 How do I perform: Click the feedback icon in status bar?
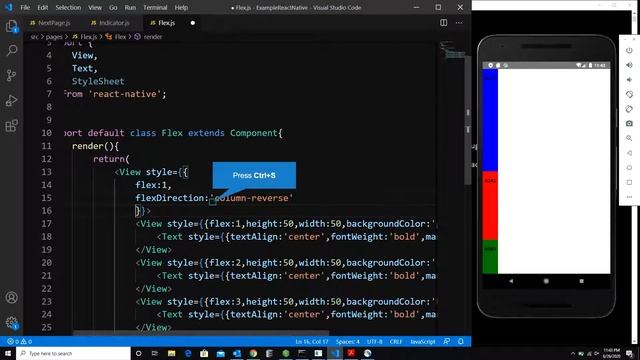(x=447, y=342)
